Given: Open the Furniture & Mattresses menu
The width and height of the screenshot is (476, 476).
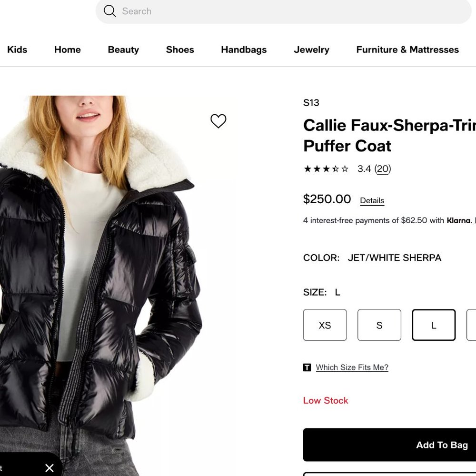Looking at the screenshot, I should click(407, 50).
